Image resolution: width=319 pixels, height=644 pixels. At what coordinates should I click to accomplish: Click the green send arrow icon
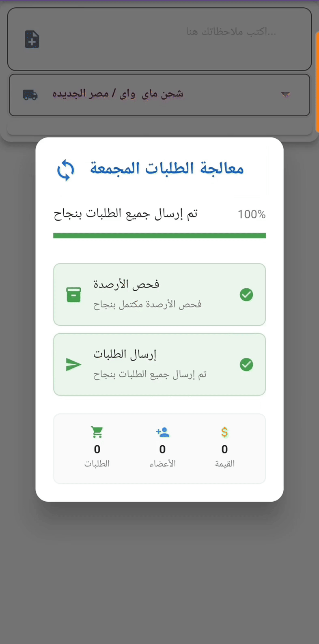(73, 365)
